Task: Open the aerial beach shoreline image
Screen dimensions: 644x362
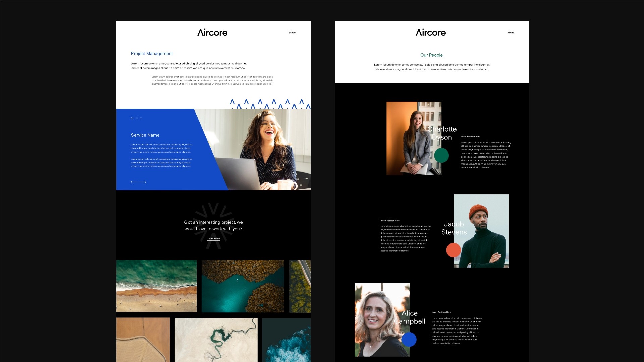Action: [156, 286]
